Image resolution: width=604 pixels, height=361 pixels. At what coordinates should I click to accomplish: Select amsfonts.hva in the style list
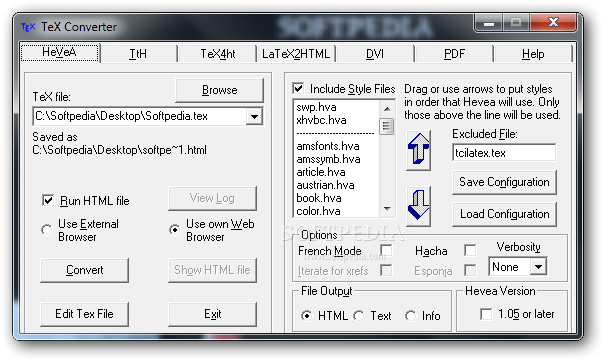[x=328, y=146]
